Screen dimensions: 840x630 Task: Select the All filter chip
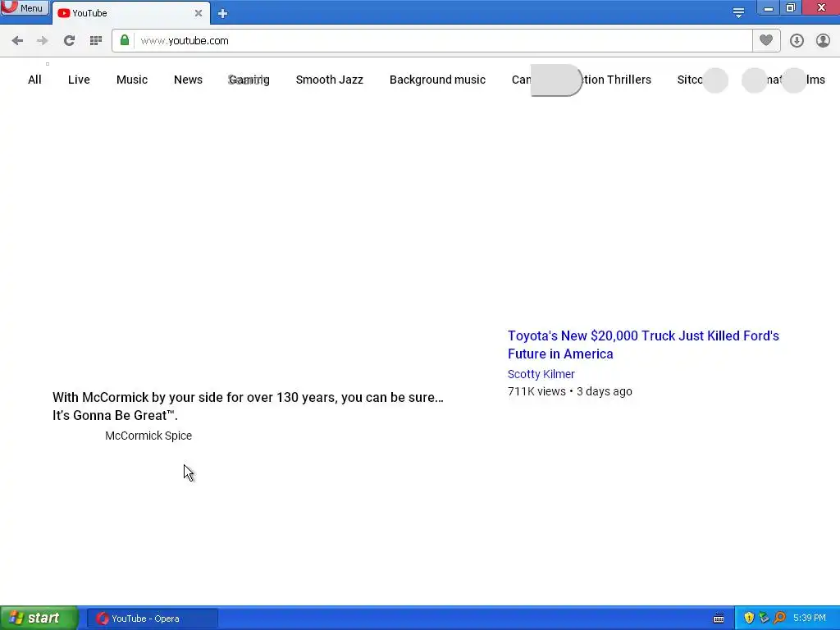point(34,80)
